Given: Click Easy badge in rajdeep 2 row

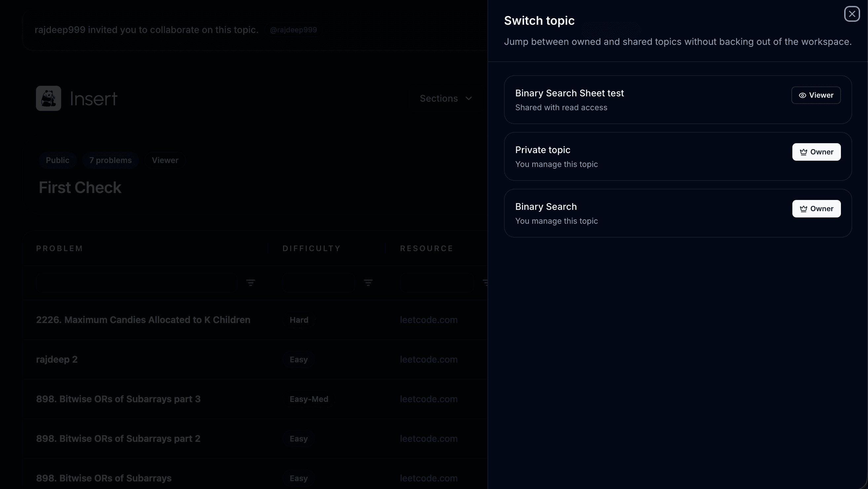Looking at the screenshot, I should (x=299, y=359).
